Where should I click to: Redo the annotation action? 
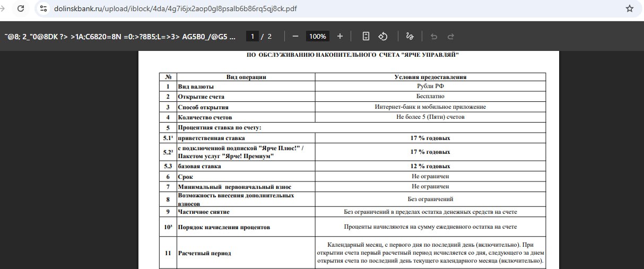[x=451, y=36]
